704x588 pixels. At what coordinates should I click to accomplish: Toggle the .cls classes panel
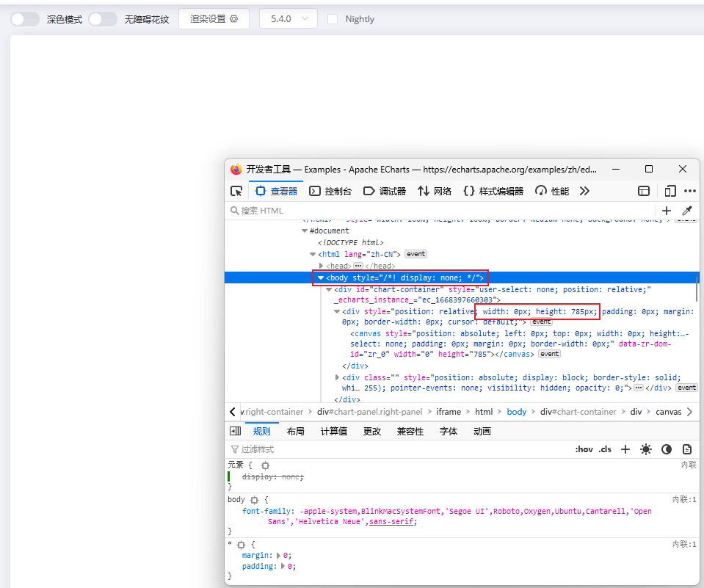click(605, 449)
